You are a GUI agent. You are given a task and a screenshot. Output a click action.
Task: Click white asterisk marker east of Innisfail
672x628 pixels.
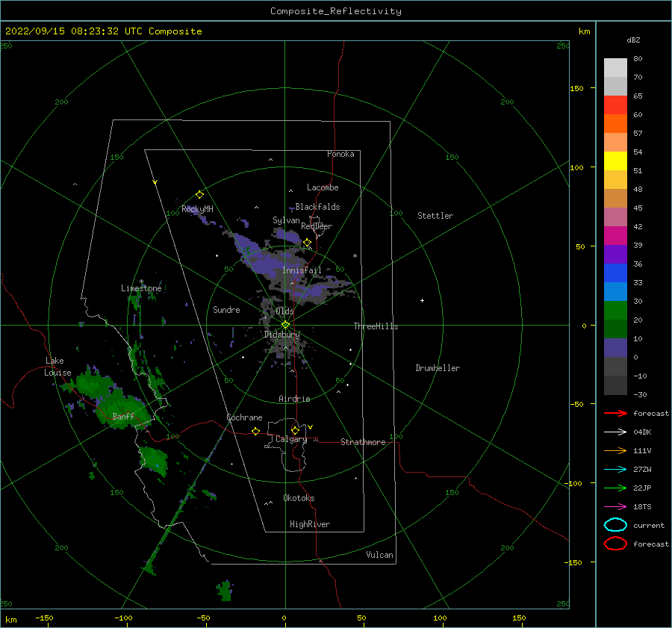tap(355, 256)
